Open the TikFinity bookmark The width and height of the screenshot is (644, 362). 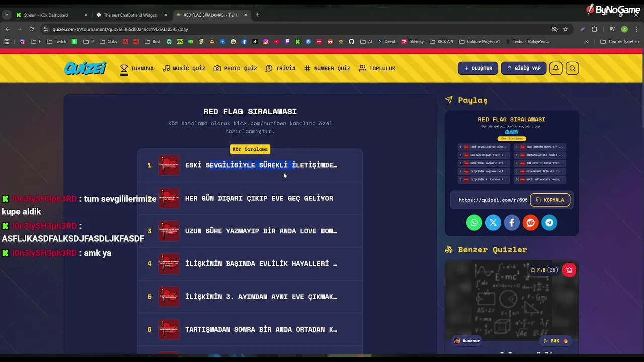[413, 42]
